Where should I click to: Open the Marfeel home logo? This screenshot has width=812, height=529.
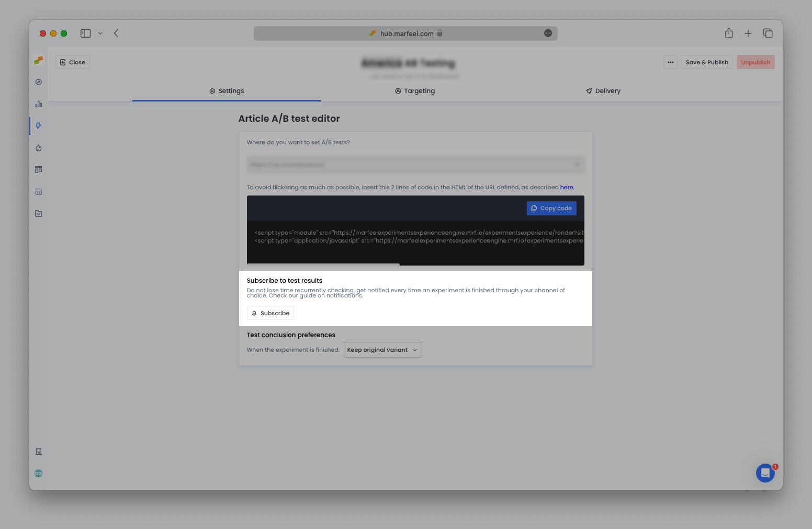tap(38, 60)
